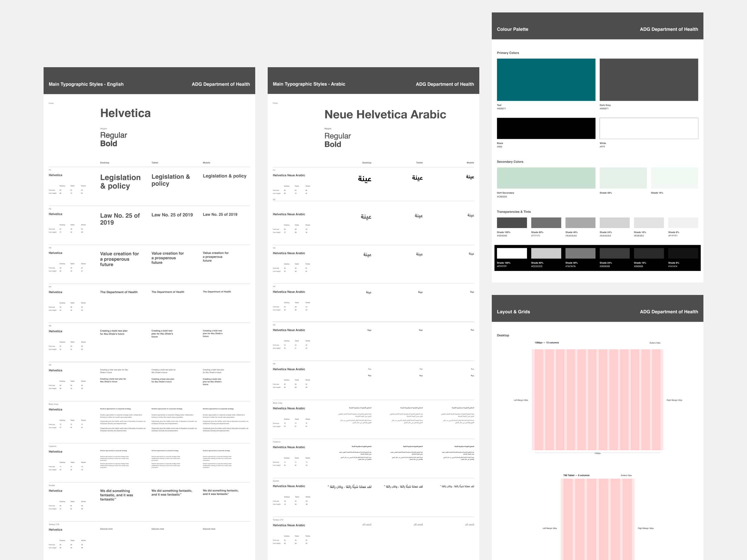The width and height of the screenshot is (747, 560).
Task: Select the White primary color swatch
Action: coord(648,128)
